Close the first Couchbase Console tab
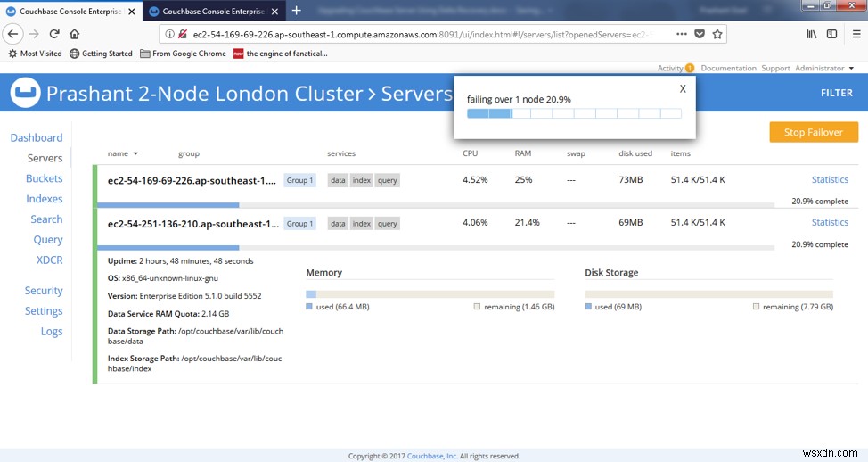The height and width of the screenshot is (462, 868). pos(132,11)
